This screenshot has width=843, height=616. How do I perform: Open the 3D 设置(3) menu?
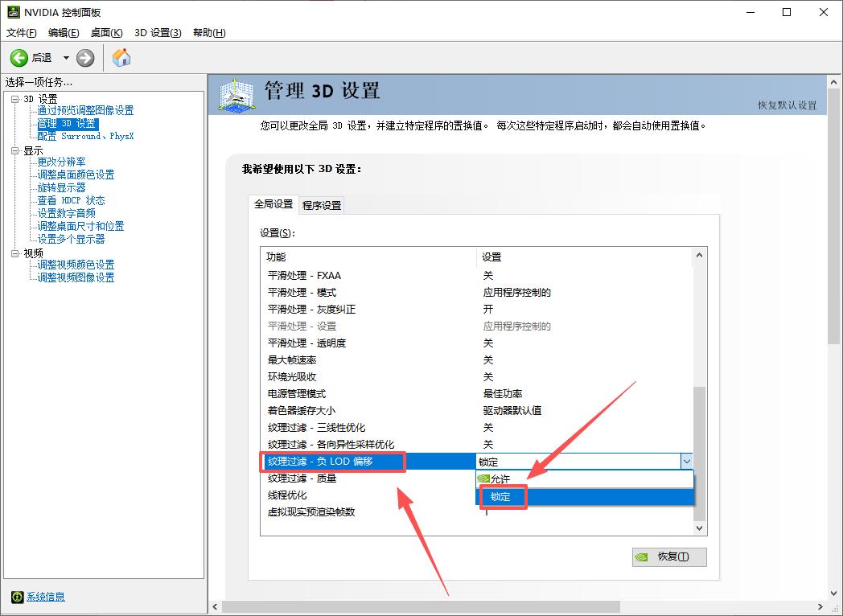[x=158, y=33]
